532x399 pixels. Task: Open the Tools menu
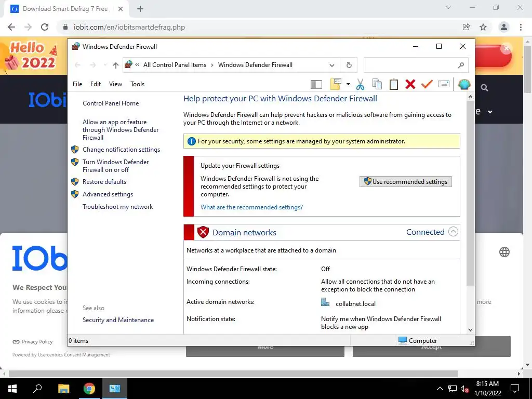pos(137,84)
